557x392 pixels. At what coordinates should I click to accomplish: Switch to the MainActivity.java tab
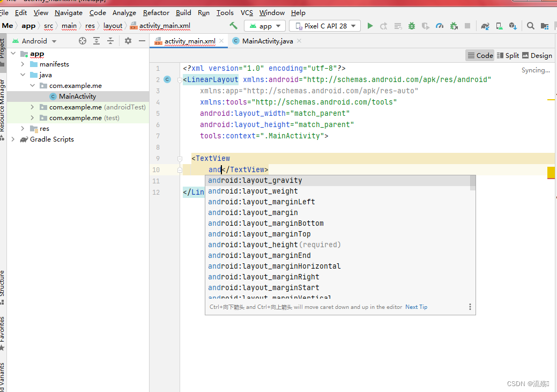coord(266,40)
